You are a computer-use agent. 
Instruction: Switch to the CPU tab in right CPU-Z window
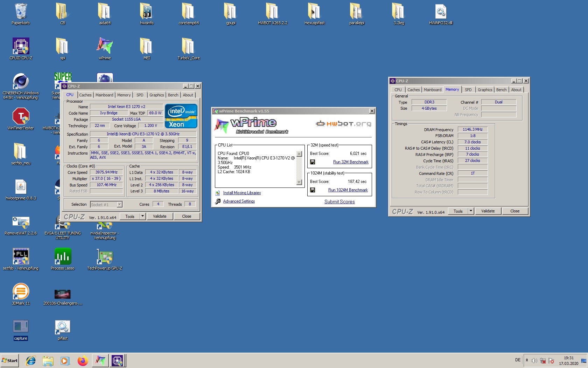[x=398, y=90]
